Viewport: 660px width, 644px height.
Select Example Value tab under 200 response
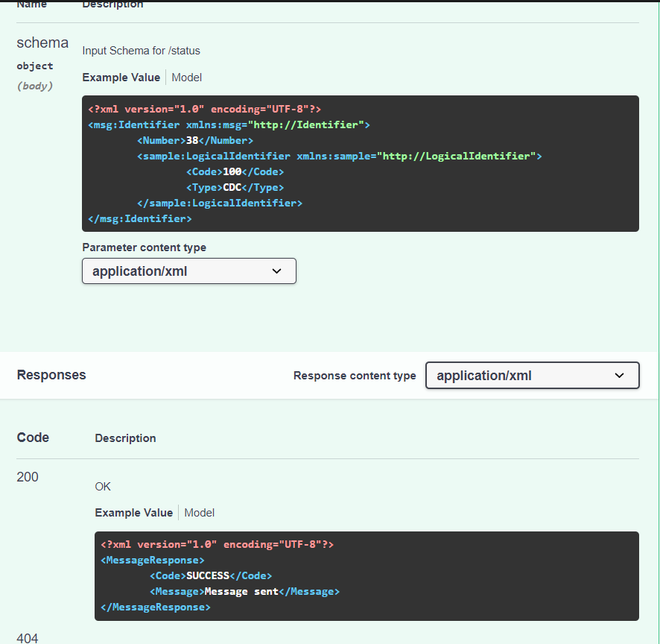pos(134,513)
